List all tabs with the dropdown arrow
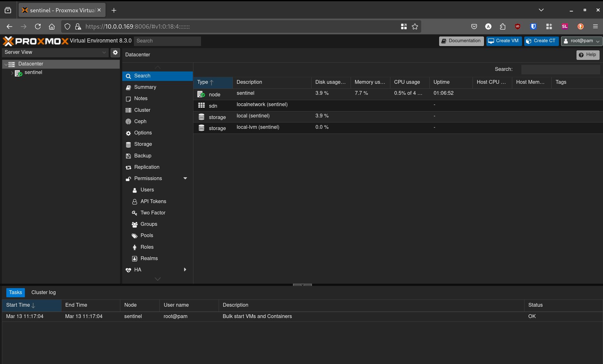Viewport: 603px width, 364px height. pos(541,10)
